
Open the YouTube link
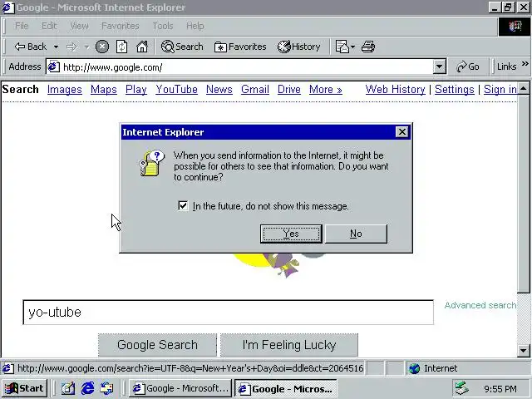pyautogui.click(x=176, y=89)
